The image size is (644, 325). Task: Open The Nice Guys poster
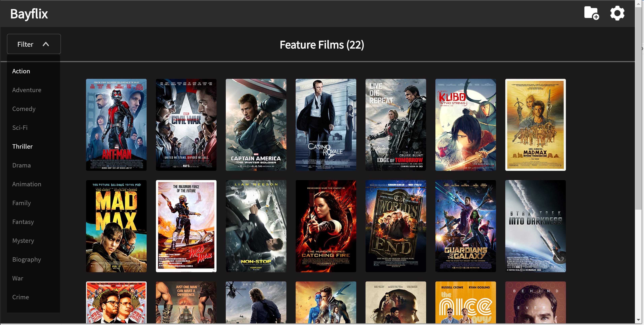[466, 302]
